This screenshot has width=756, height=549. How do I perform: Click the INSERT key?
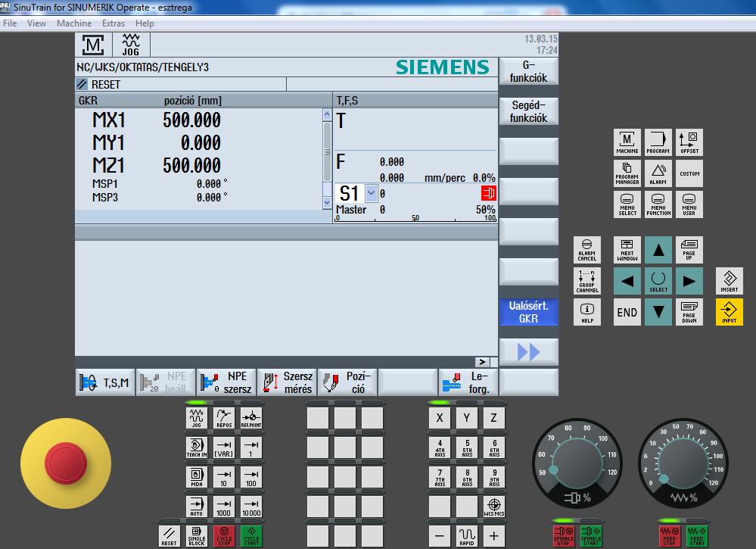click(729, 281)
